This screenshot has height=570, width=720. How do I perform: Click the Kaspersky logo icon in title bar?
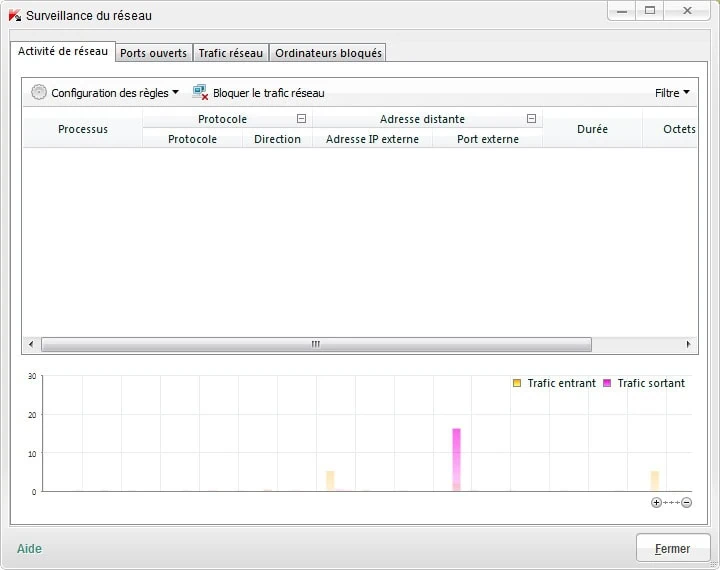[x=14, y=15]
